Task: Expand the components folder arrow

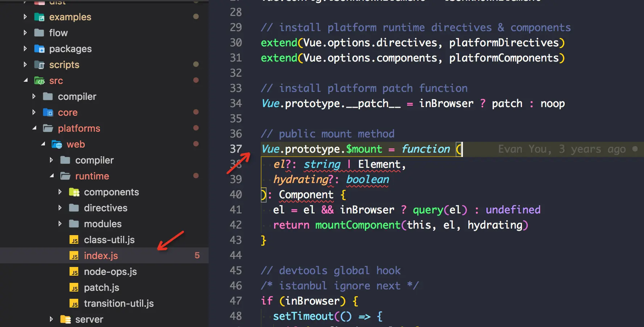Action: click(x=60, y=192)
